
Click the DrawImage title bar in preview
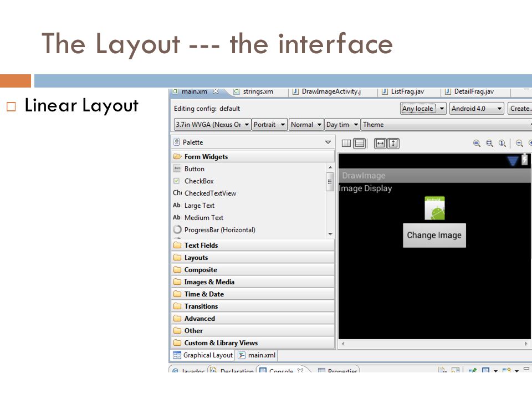pyautogui.click(x=434, y=176)
